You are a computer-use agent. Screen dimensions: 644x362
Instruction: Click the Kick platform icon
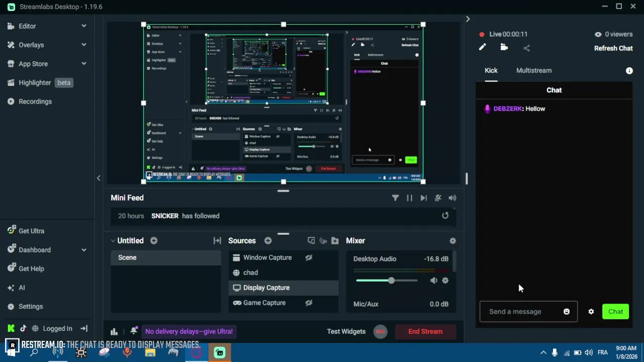[11, 328]
